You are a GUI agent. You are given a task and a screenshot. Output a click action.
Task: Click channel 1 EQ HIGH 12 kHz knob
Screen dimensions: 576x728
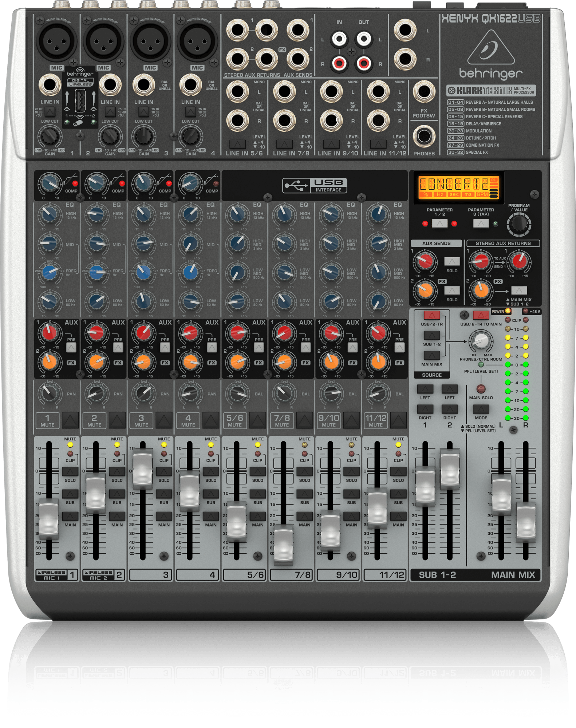[x=50, y=215]
